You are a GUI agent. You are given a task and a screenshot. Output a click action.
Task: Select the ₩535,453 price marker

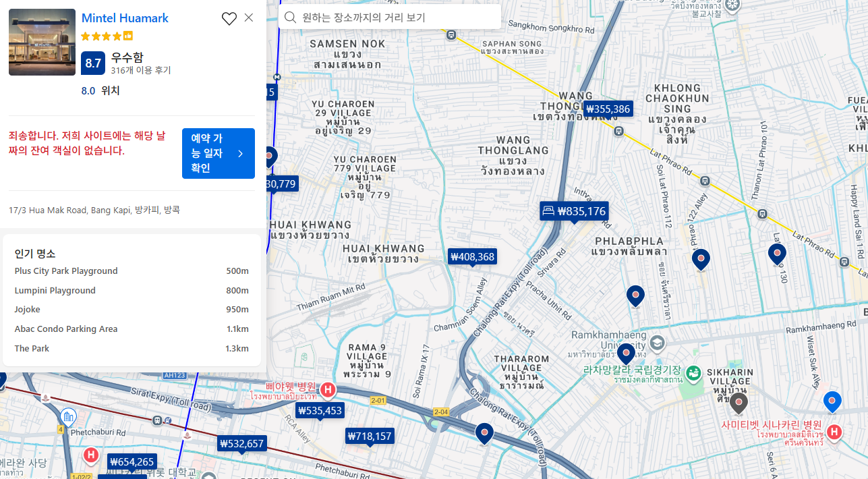(320, 410)
